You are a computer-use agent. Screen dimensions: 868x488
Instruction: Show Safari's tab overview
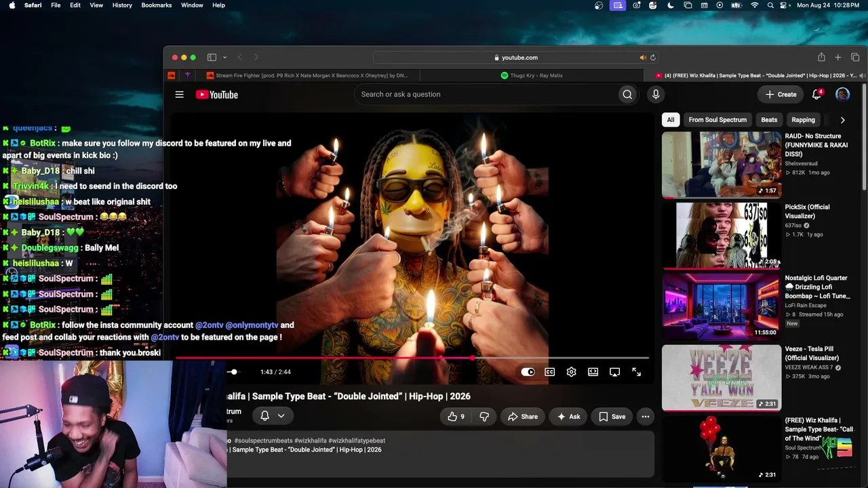tap(855, 58)
